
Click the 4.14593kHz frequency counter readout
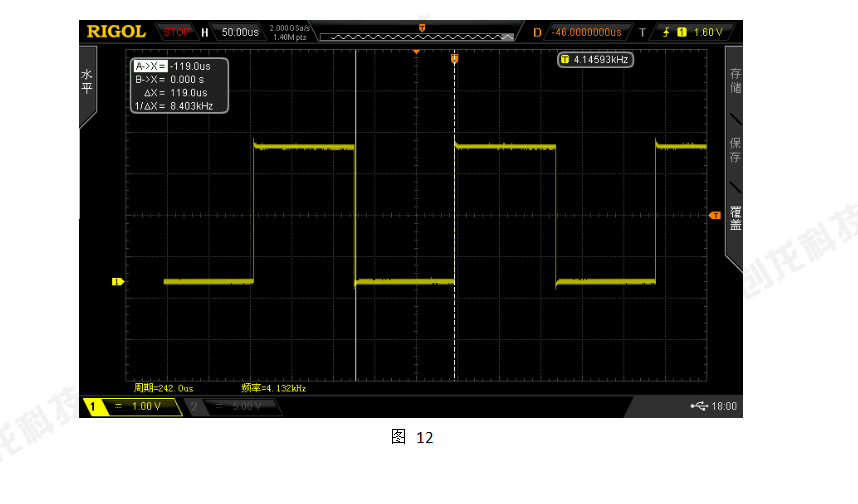click(x=595, y=60)
